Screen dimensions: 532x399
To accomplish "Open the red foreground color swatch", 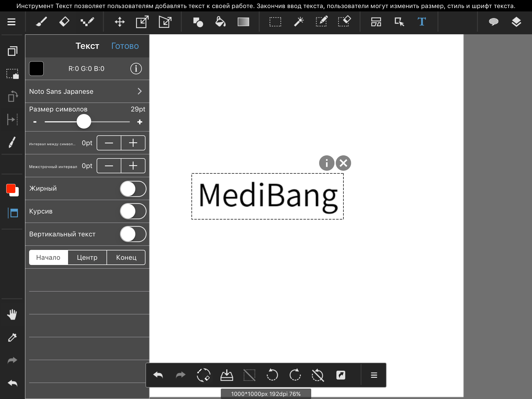I will pos(11,189).
